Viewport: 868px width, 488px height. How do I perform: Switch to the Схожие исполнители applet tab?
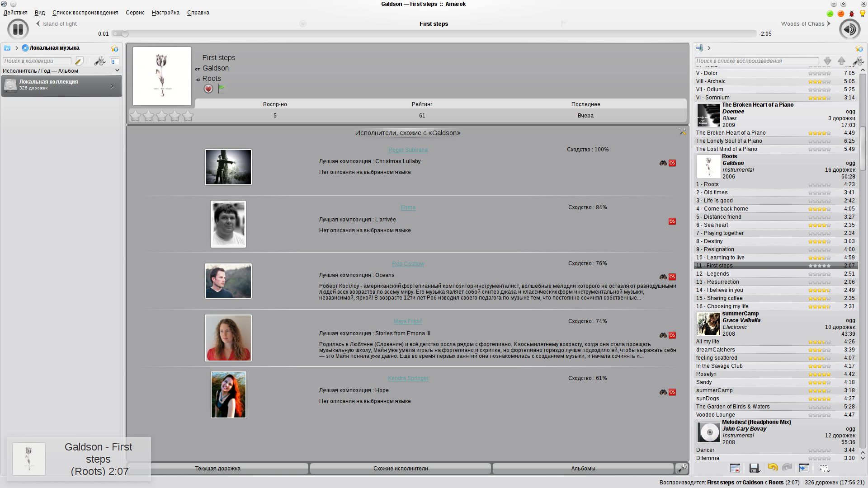click(x=401, y=469)
